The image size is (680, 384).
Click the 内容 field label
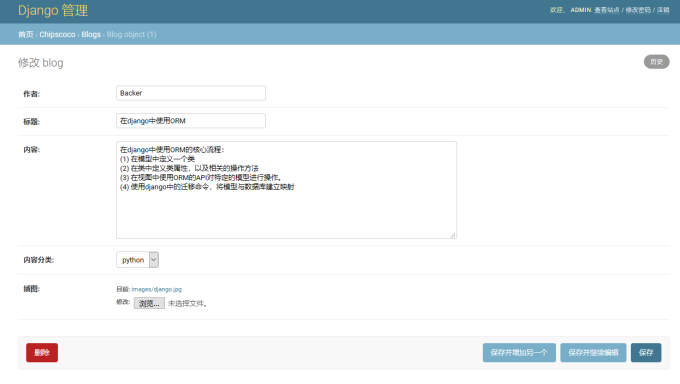click(x=31, y=149)
